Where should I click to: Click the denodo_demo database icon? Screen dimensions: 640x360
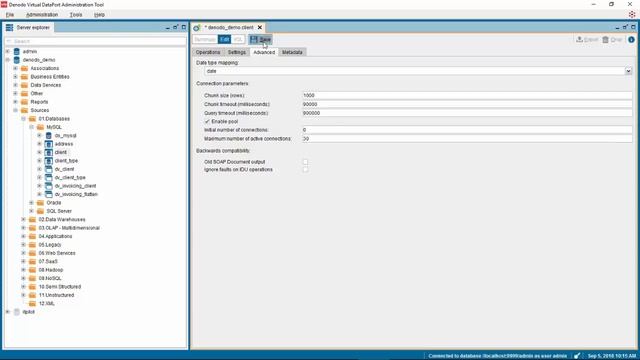(17, 60)
